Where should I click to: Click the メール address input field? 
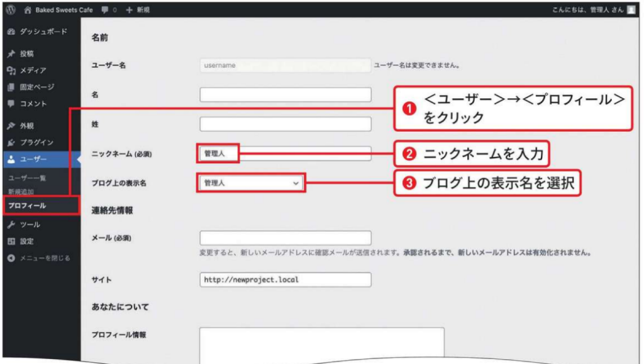click(285, 238)
